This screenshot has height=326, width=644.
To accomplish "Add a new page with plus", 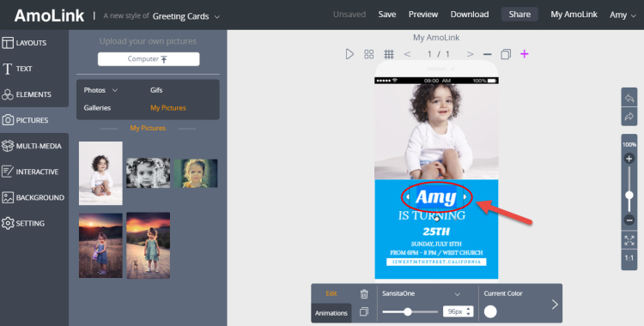I will 525,54.
